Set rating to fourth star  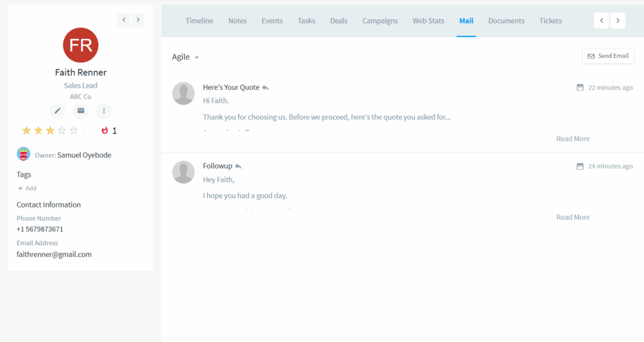62,131
